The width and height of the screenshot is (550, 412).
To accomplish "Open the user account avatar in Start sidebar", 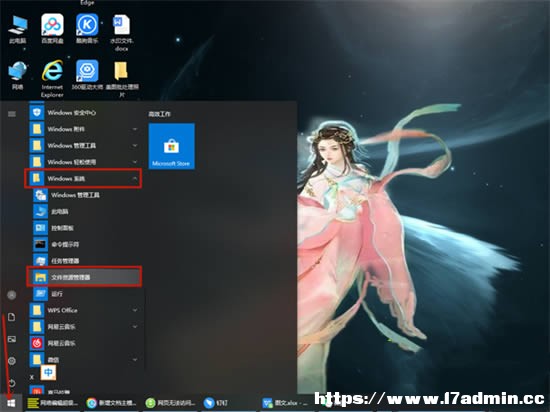I will [12, 295].
